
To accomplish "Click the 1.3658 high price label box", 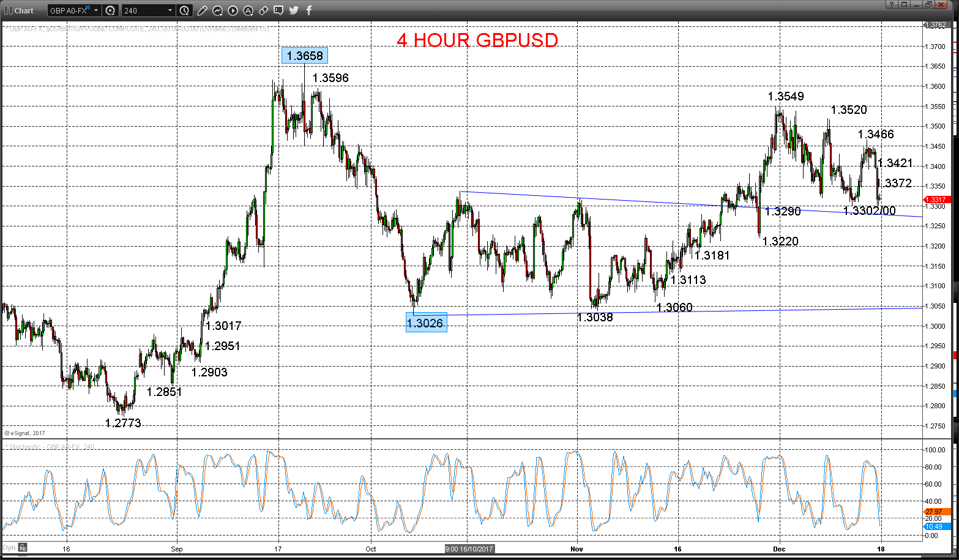I will [305, 56].
